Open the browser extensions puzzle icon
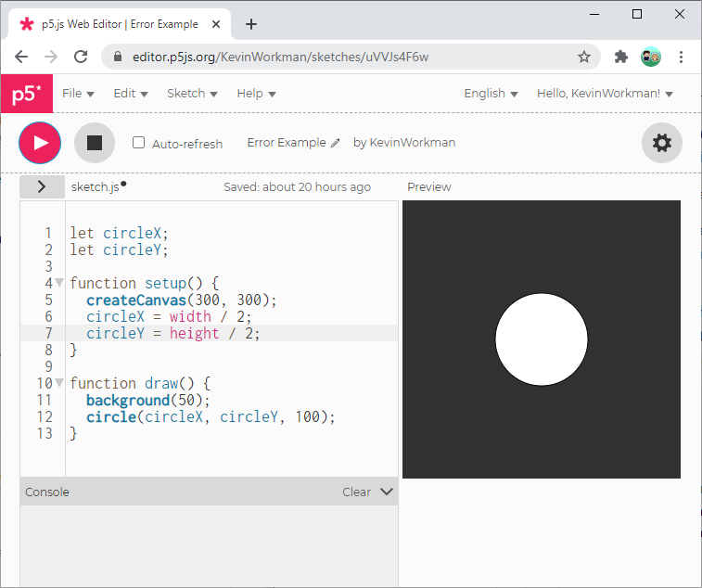Viewport: 702px width, 588px height. (621, 57)
